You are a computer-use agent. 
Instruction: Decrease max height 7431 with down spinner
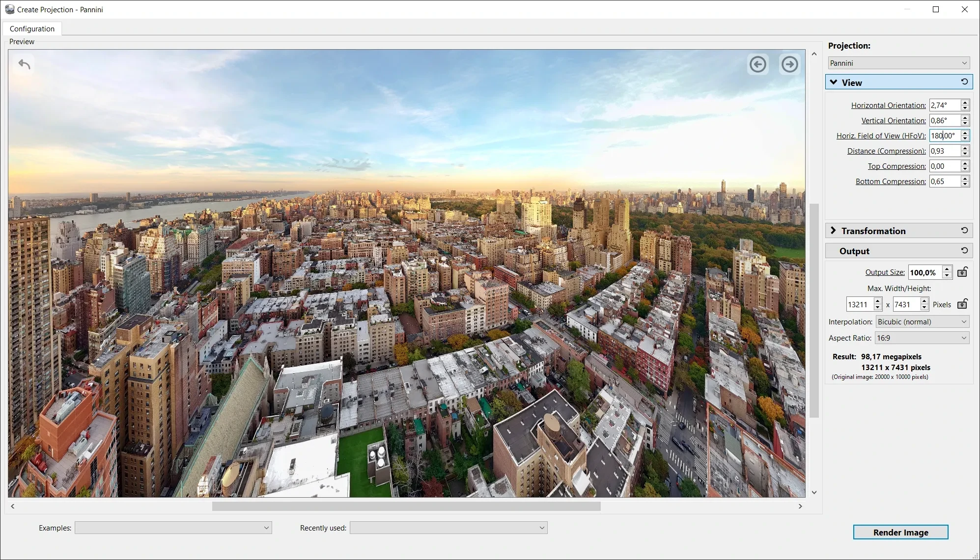point(924,308)
